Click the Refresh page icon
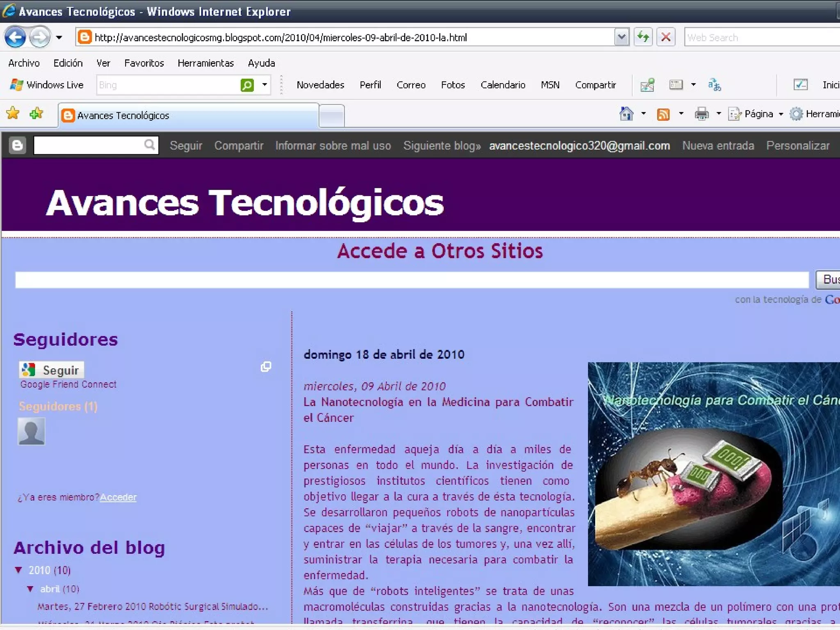 pyautogui.click(x=643, y=37)
